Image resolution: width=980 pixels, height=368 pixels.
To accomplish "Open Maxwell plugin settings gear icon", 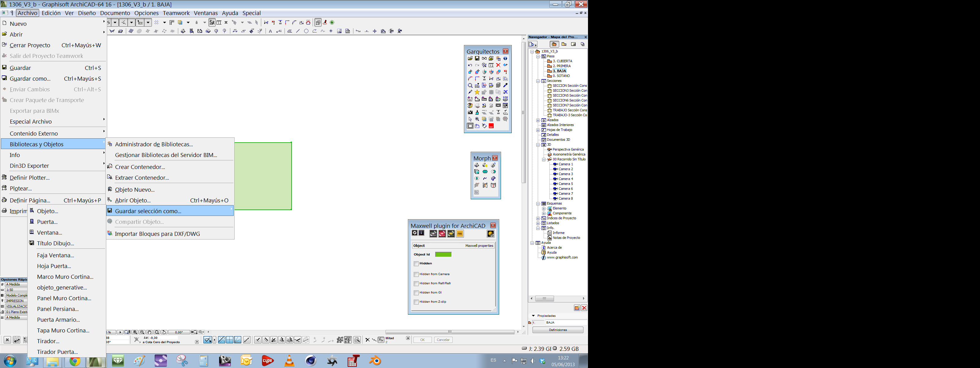I will (x=415, y=233).
